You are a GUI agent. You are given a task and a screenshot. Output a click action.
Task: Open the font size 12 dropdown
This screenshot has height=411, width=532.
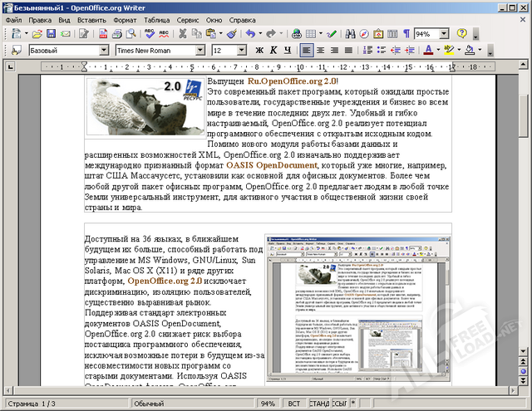pos(241,51)
